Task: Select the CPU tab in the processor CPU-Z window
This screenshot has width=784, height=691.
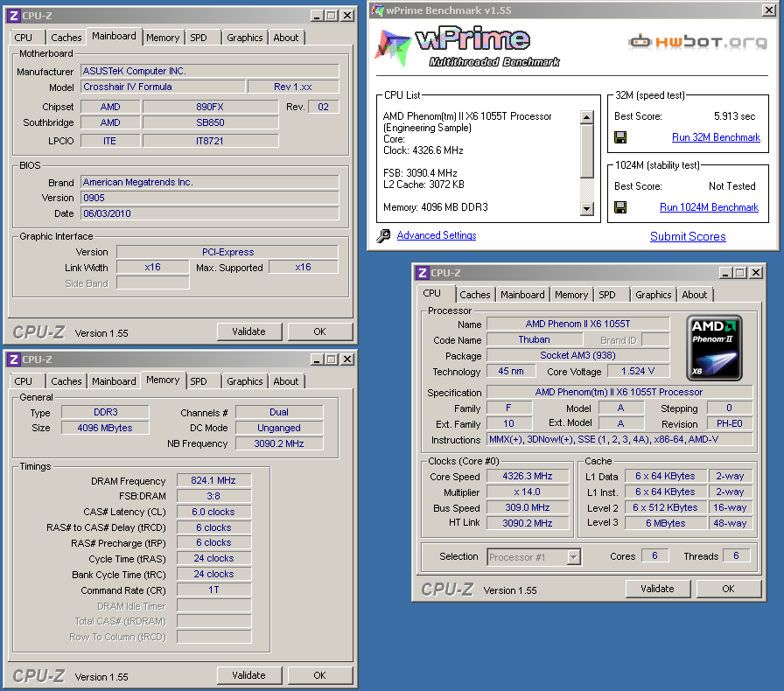Action: click(432, 294)
